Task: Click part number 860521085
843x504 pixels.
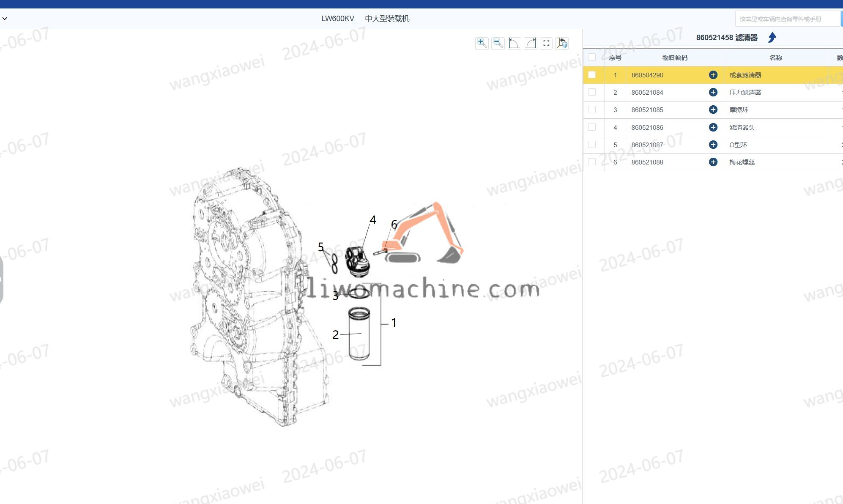Action: (x=647, y=110)
